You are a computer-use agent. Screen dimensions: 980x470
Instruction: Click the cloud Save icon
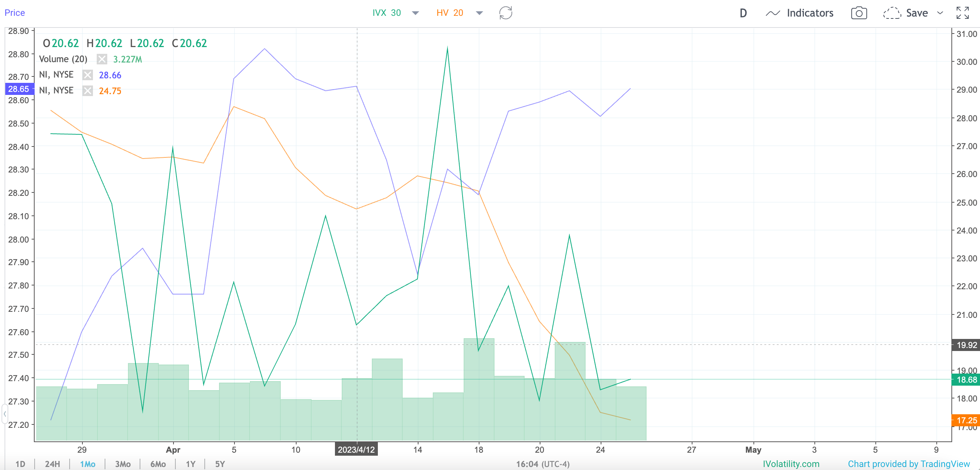892,13
